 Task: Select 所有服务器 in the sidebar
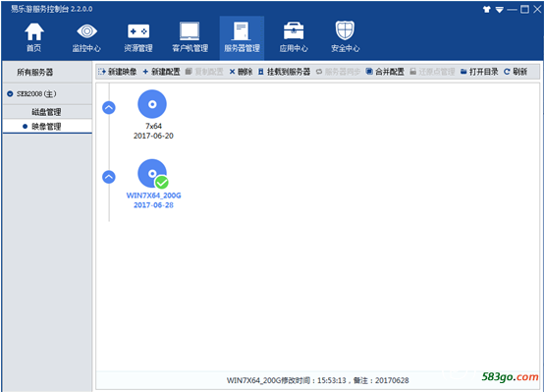tap(47, 73)
